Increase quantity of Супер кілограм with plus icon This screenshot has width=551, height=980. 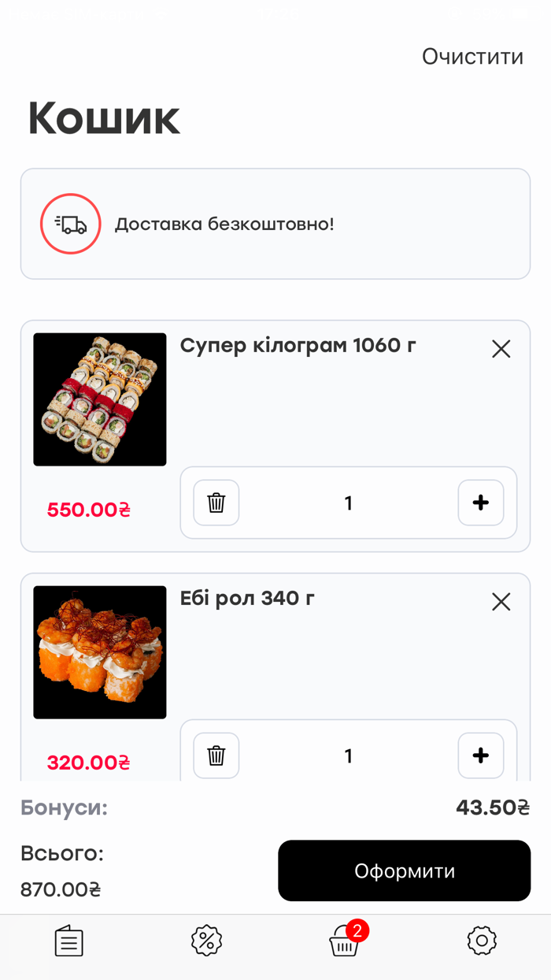coord(481,503)
